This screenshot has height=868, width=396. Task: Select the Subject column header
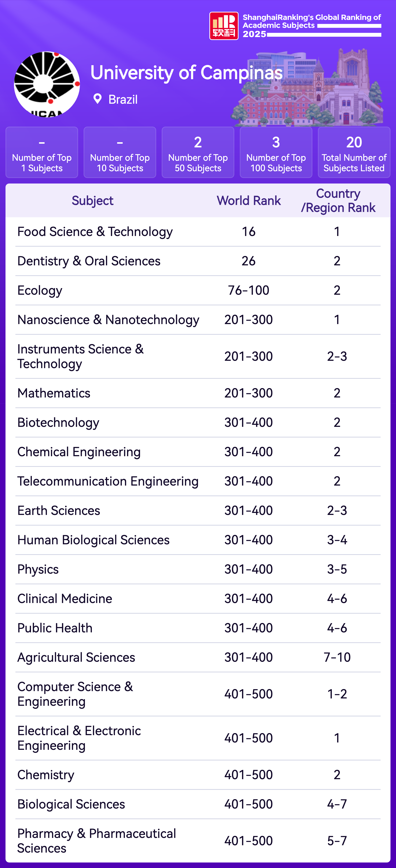93,201
